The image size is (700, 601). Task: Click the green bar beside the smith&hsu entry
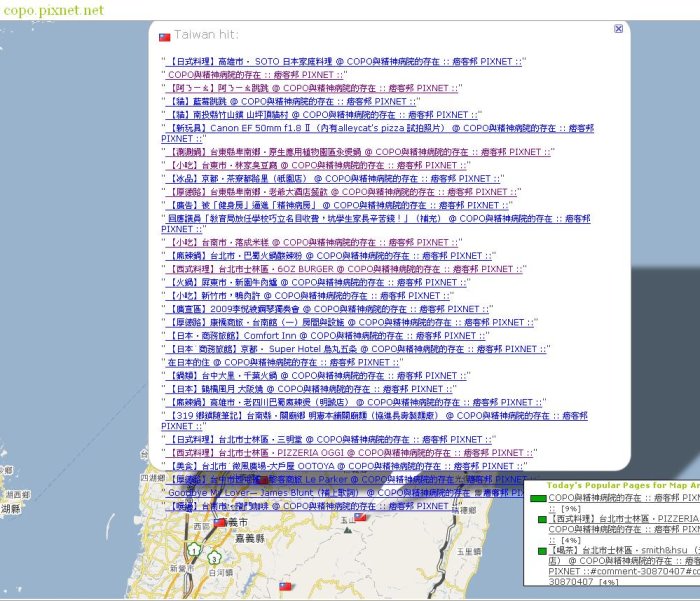coord(542,551)
